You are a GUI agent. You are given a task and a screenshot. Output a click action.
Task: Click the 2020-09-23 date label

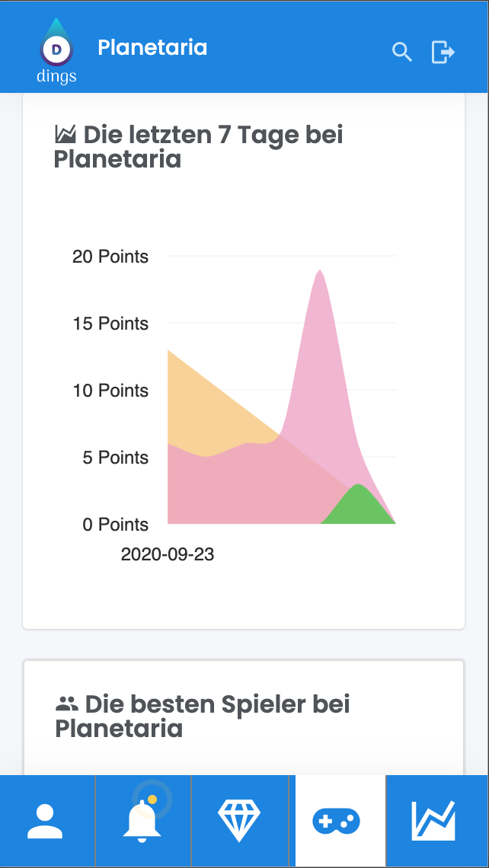tap(168, 554)
